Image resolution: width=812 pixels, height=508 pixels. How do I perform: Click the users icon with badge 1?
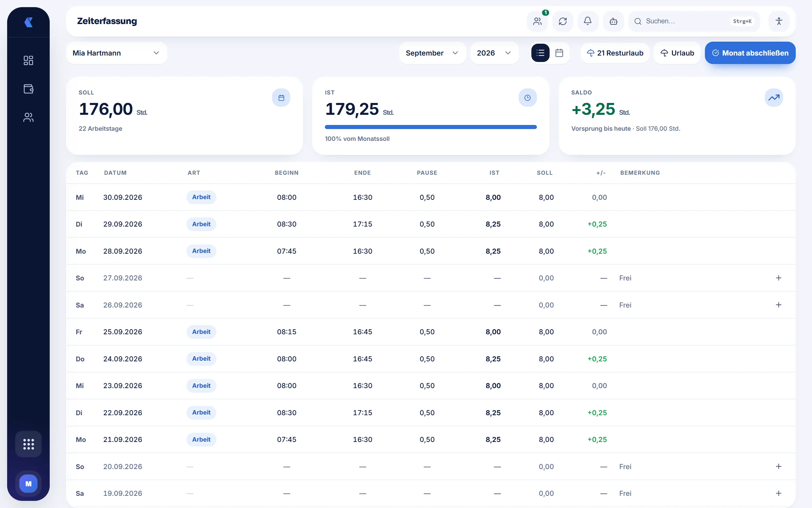tap(537, 21)
